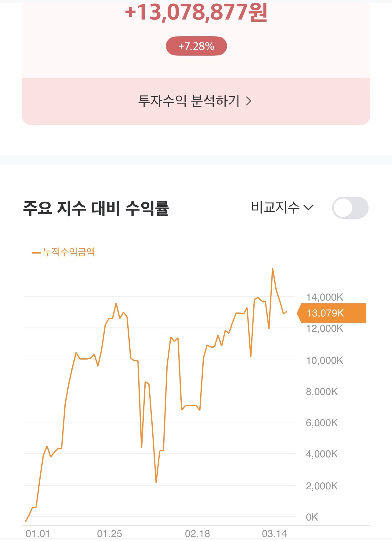Open 투자수익 분석하기 link
The width and height of the screenshot is (392, 541).
pos(196,101)
